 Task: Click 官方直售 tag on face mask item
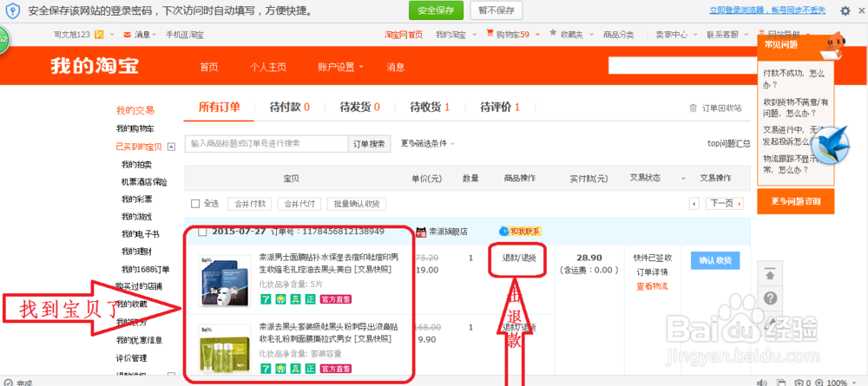(x=335, y=299)
